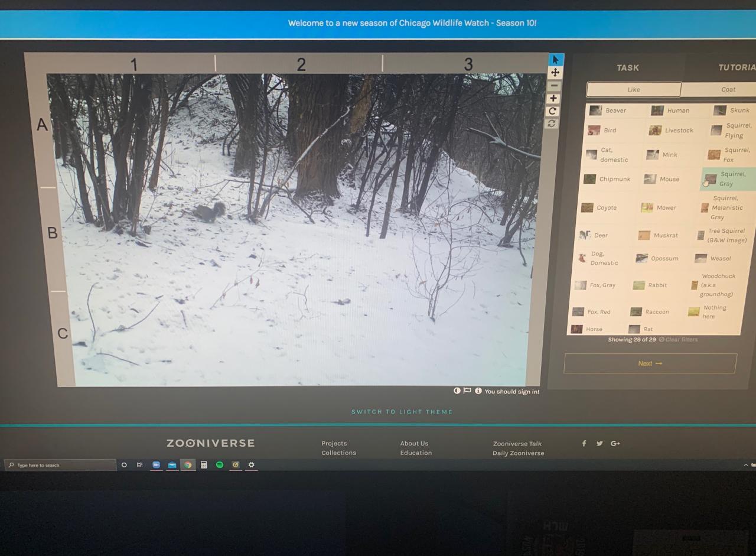Viewport: 756px width, 556px height.
Task: Open Task View in taskbar
Action: [140, 465]
